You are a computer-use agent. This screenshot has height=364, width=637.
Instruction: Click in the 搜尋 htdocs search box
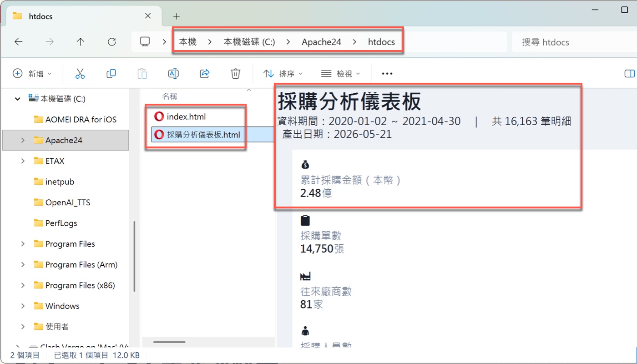coord(574,42)
